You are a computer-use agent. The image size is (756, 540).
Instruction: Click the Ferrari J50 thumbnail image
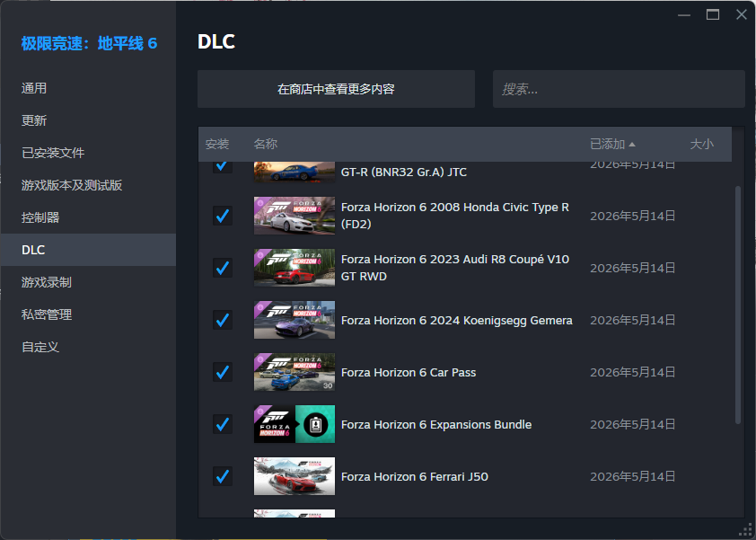click(x=294, y=476)
